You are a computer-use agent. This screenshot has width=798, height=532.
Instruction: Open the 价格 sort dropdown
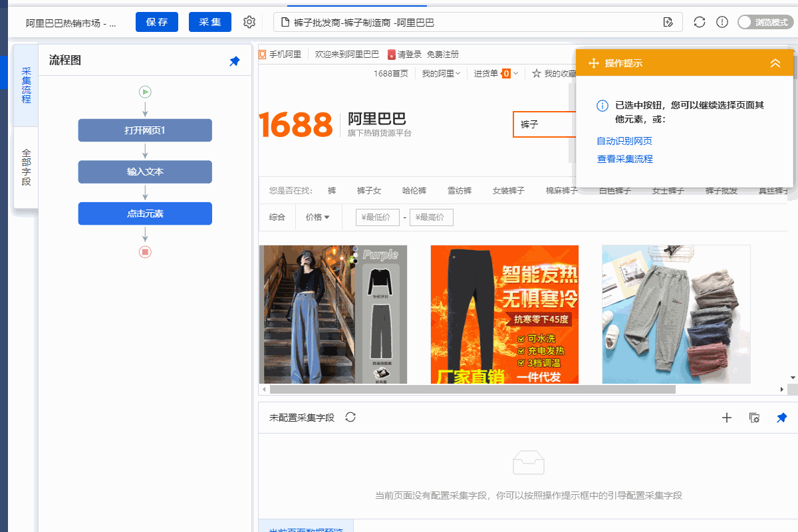(x=318, y=217)
